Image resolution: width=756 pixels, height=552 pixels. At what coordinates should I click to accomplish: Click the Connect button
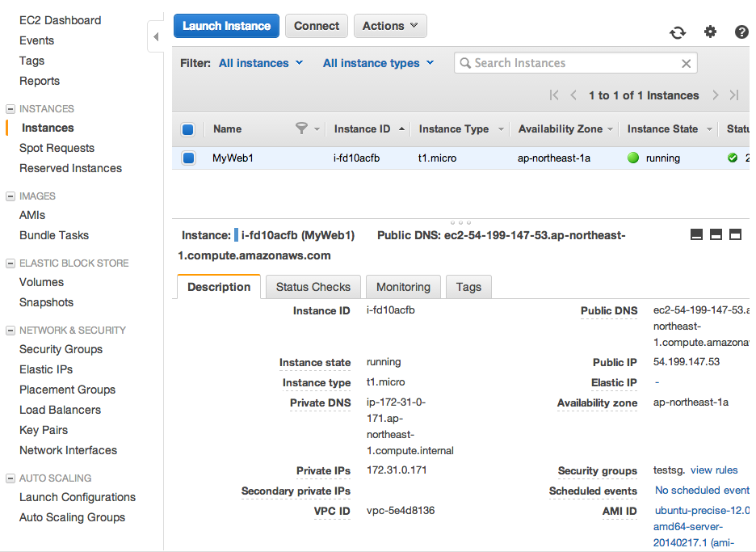point(317,26)
